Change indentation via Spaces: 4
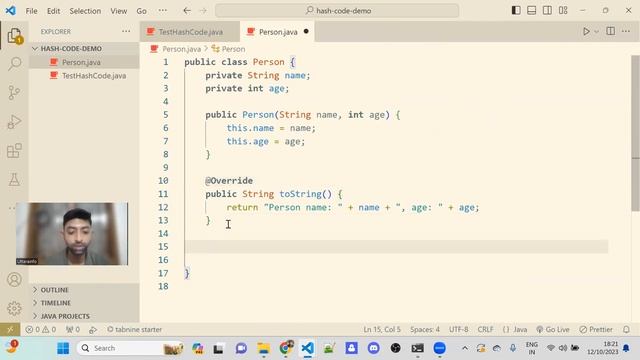The height and width of the screenshot is (360, 640). coord(425,329)
